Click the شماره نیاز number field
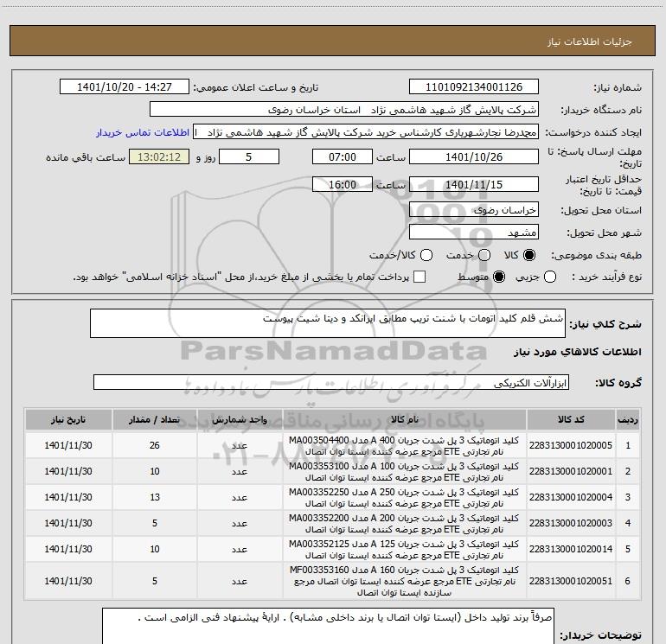 pos(473,87)
